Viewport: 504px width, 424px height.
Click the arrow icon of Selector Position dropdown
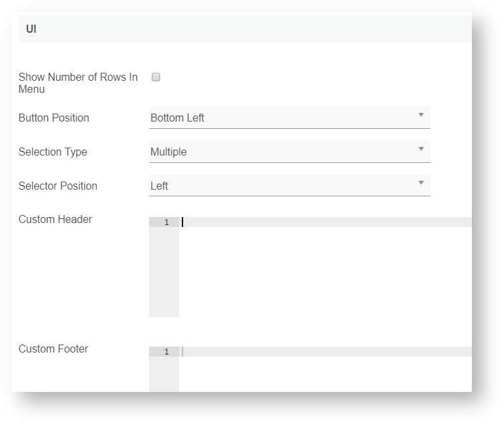[x=421, y=183]
